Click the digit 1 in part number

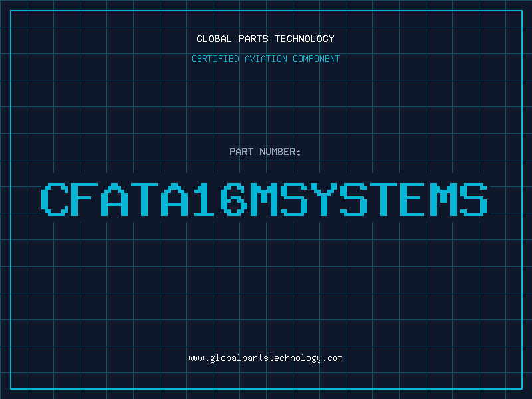pos(204,199)
